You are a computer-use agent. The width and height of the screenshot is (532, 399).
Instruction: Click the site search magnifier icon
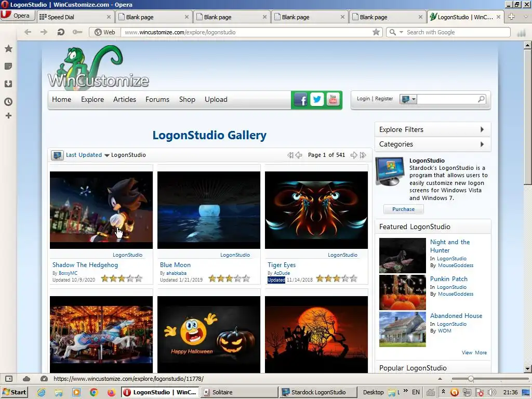tap(481, 99)
